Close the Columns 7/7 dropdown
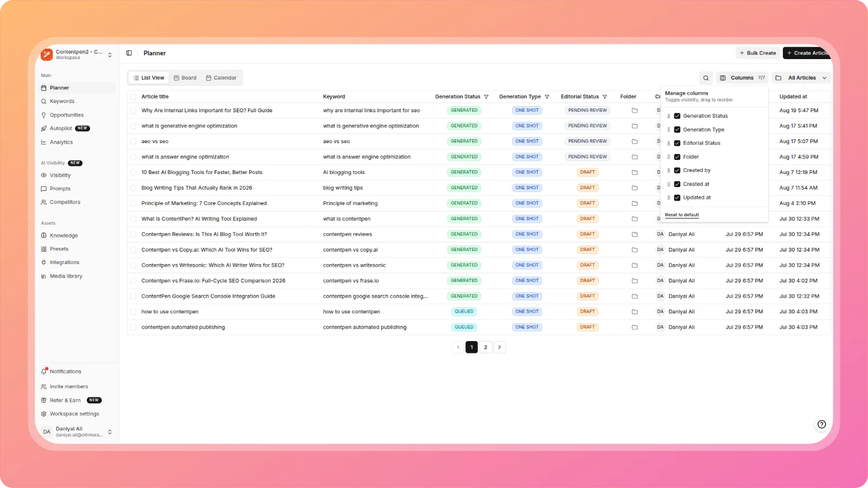Viewport: 868px width, 488px height. (x=742, y=78)
